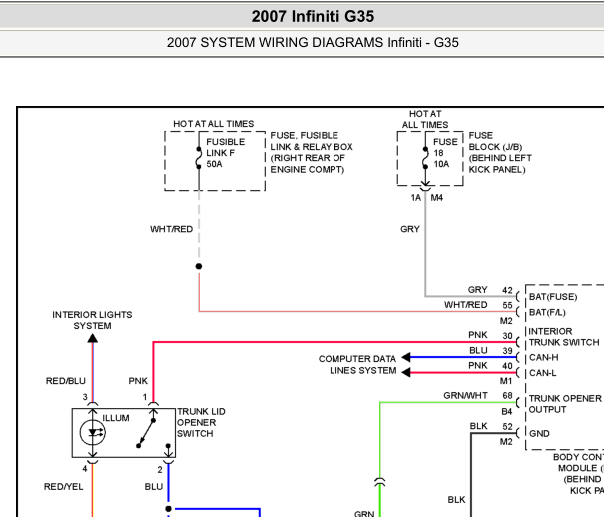The width and height of the screenshot is (604, 517).
Task: Click the 'CAN-H' terminal label
Action: click(x=544, y=358)
